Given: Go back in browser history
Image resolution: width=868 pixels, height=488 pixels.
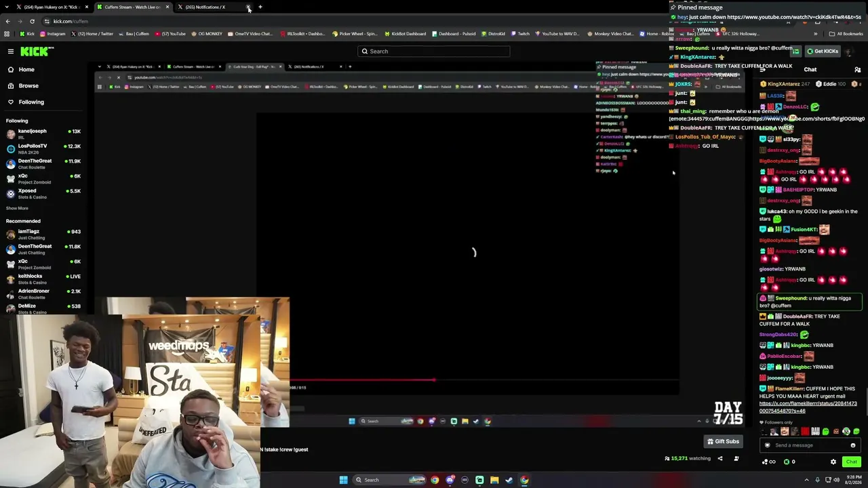Looking at the screenshot, I should [7, 21].
